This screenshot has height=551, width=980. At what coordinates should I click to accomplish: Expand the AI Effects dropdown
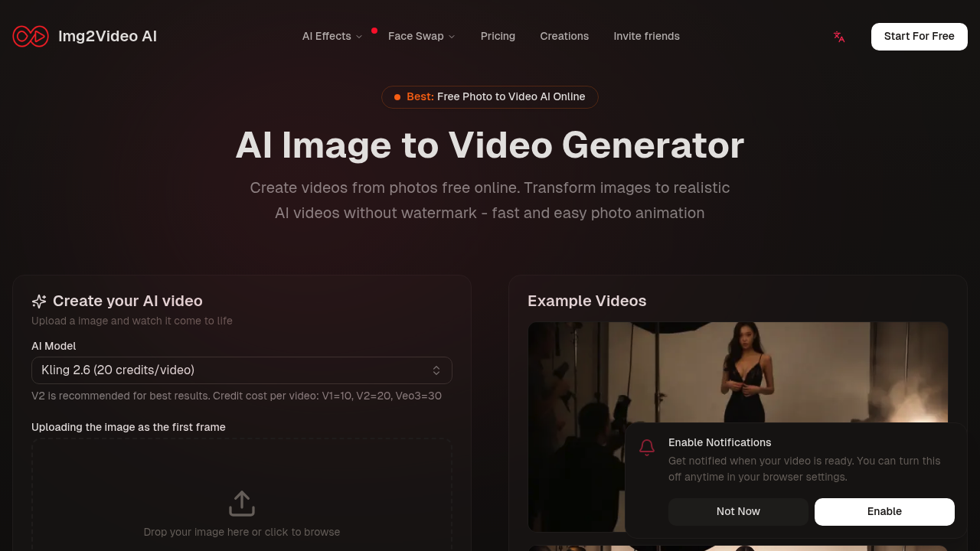[x=332, y=36]
